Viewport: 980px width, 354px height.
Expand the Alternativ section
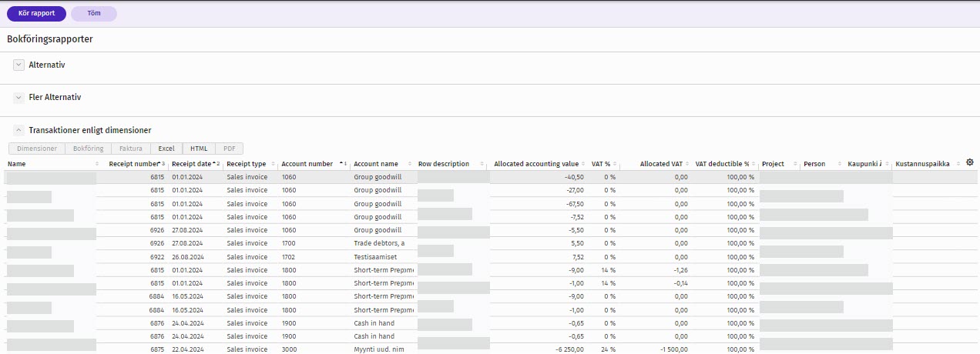(x=19, y=65)
